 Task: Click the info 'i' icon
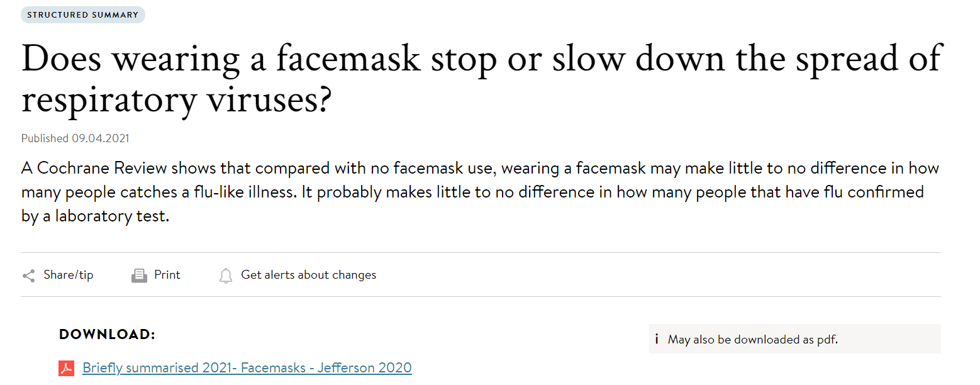coord(657,340)
